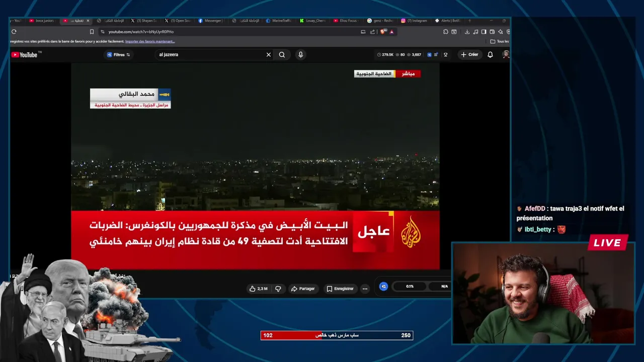Open the YouTube account avatar menu

pos(506,54)
